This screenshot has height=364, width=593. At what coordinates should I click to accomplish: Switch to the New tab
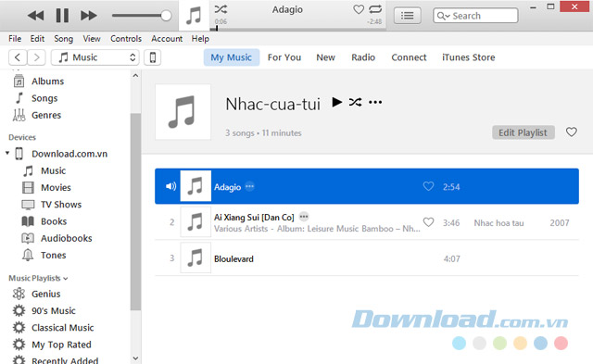tap(325, 57)
